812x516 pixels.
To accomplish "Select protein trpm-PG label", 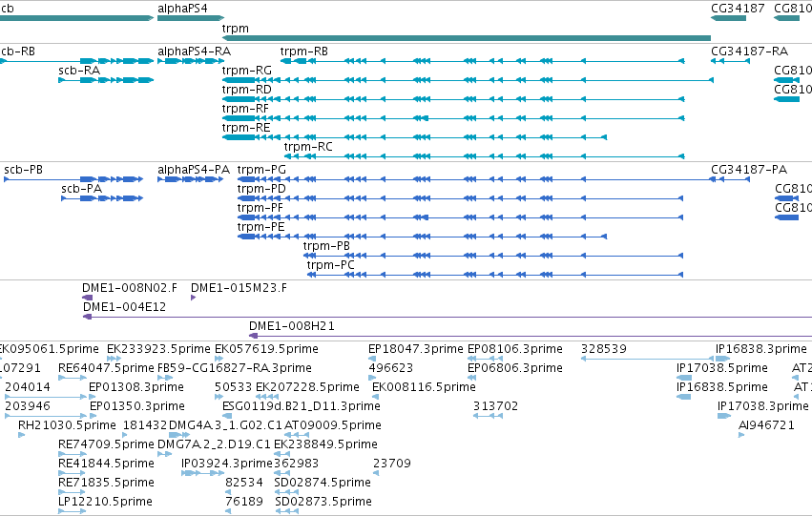I will click(261, 171).
